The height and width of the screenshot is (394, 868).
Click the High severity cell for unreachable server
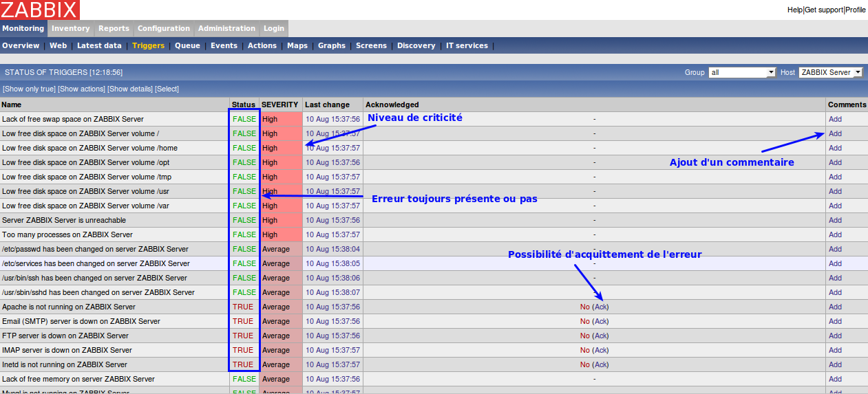click(270, 220)
